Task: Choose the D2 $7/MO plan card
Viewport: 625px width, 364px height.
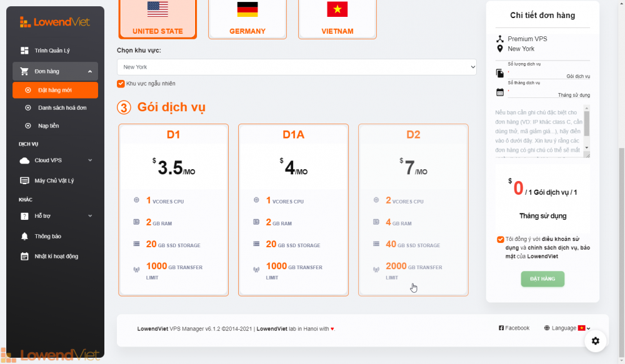Action: tap(413, 210)
